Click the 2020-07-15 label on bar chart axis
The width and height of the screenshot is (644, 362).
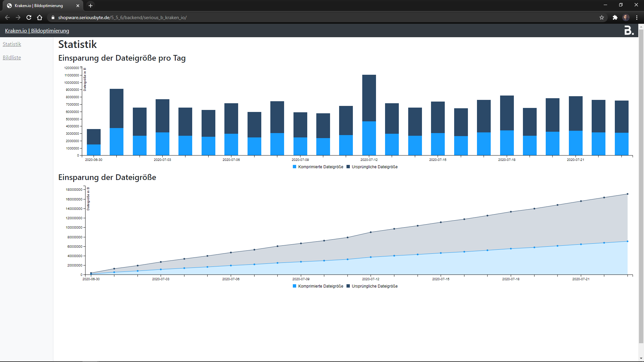438,160
